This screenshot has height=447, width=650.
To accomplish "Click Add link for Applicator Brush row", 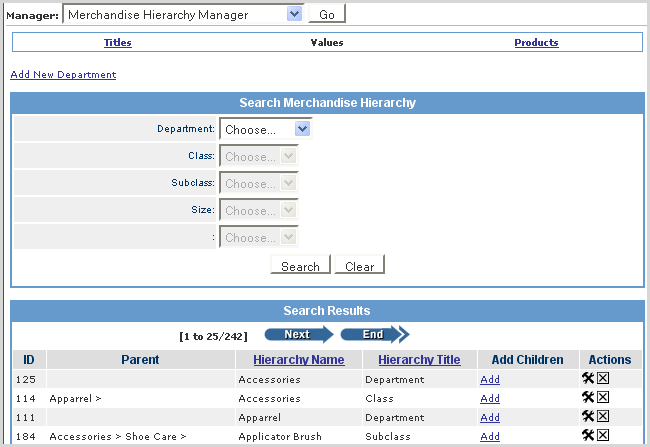I will click(x=489, y=437).
